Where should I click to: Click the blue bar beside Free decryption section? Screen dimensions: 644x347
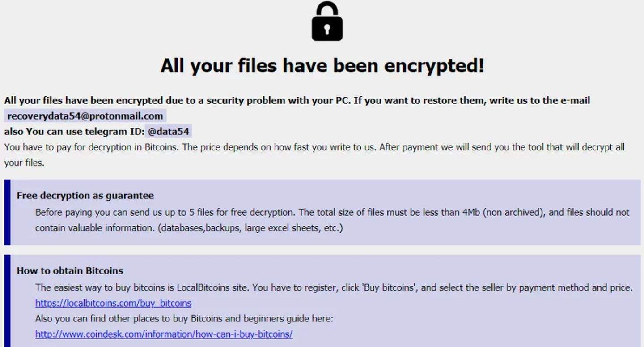click(7, 212)
